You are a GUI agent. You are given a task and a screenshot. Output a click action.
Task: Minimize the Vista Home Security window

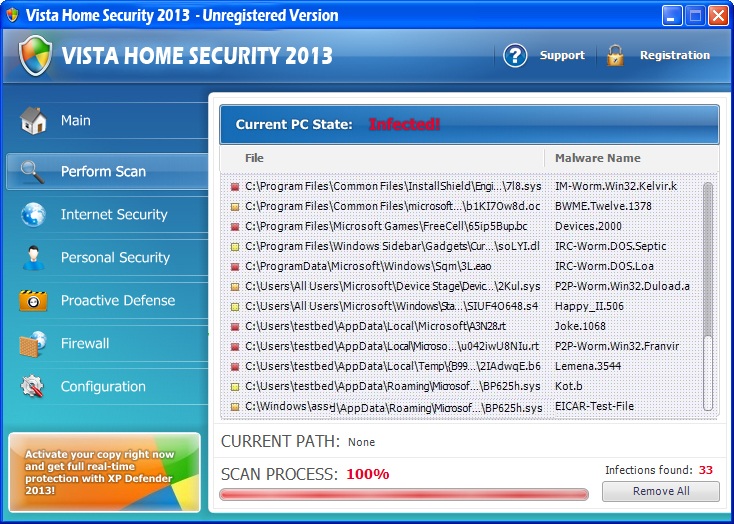click(672, 16)
